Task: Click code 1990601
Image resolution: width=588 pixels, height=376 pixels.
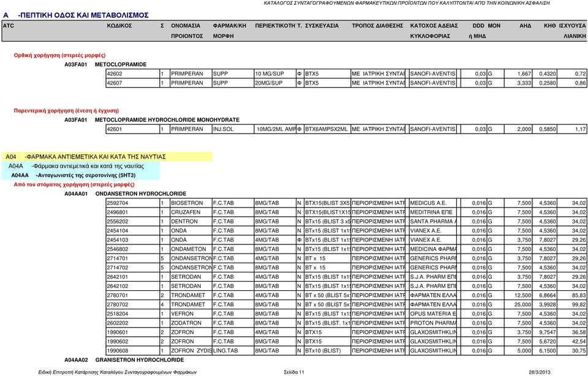Action: 118,332
